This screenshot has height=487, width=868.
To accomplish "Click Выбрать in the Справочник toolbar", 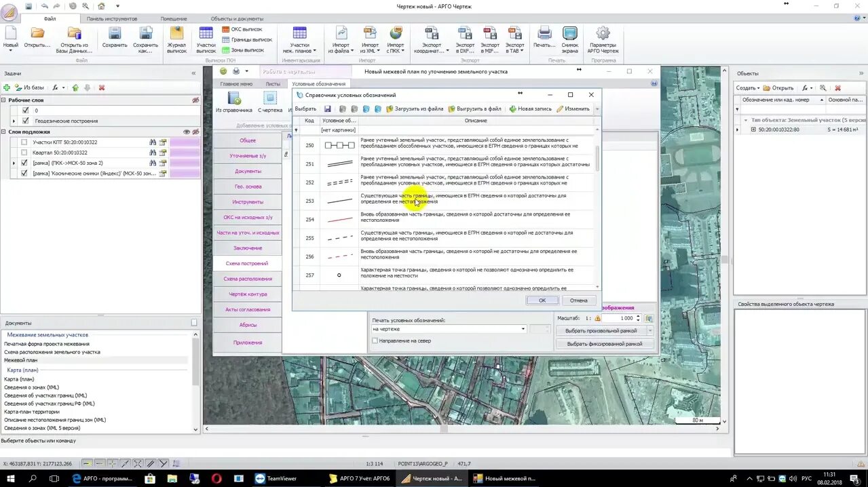I will coord(305,109).
